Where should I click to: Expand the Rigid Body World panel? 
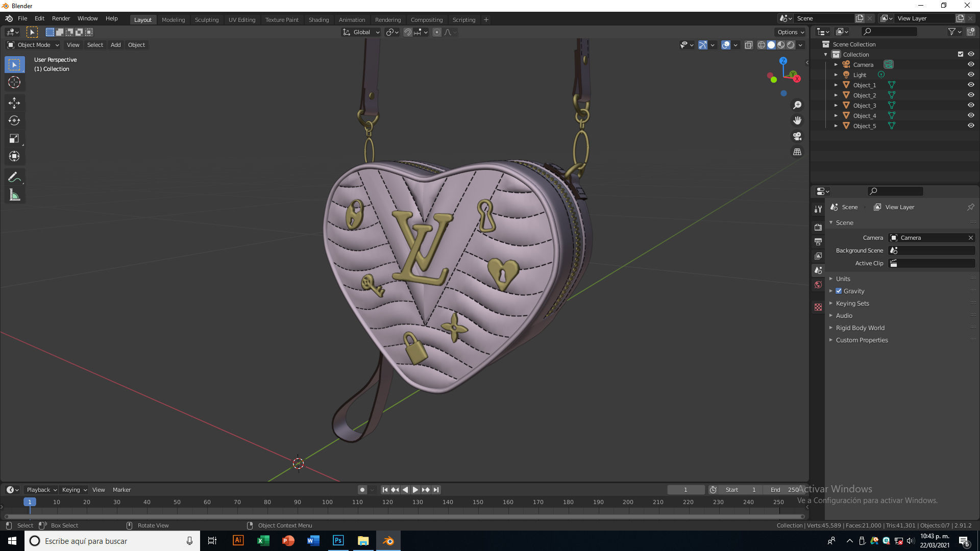(x=860, y=328)
